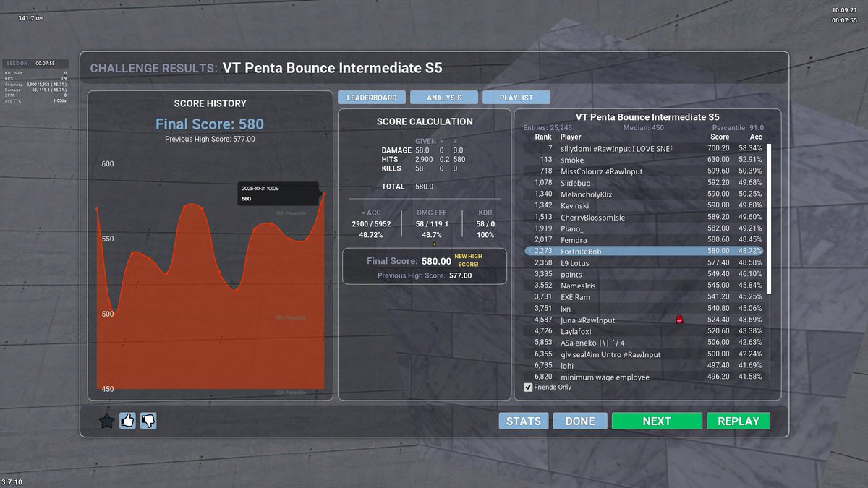Select the Femdra leaderboard entry
Viewport: 868px width, 488px height.
pos(644,240)
